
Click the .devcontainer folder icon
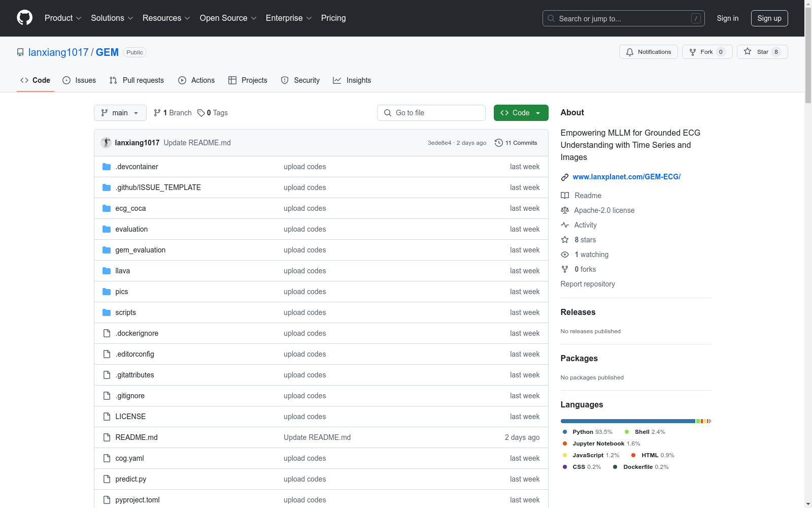click(107, 167)
